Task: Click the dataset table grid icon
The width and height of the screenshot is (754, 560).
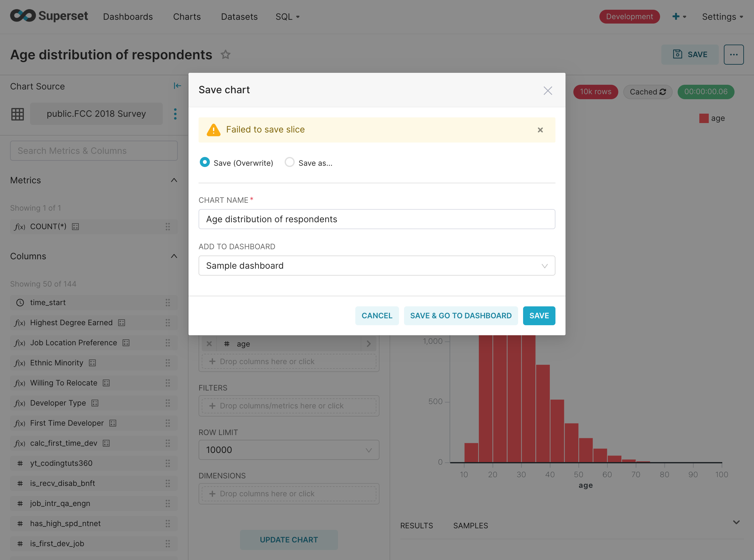Action: click(x=17, y=114)
